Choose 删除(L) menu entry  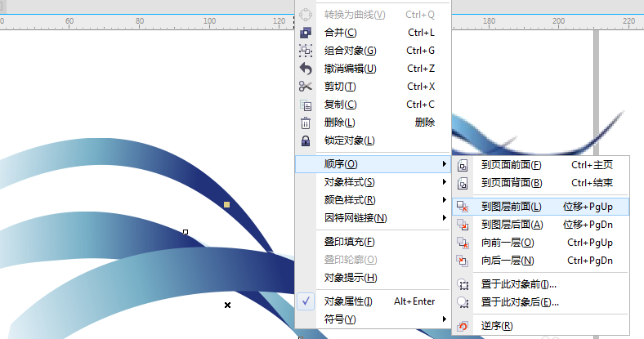[x=373, y=123]
